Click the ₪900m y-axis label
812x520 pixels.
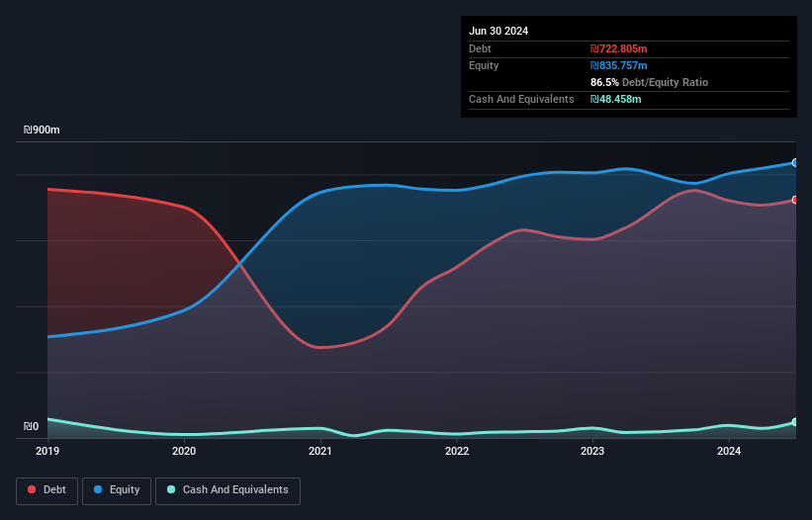click(42, 130)
